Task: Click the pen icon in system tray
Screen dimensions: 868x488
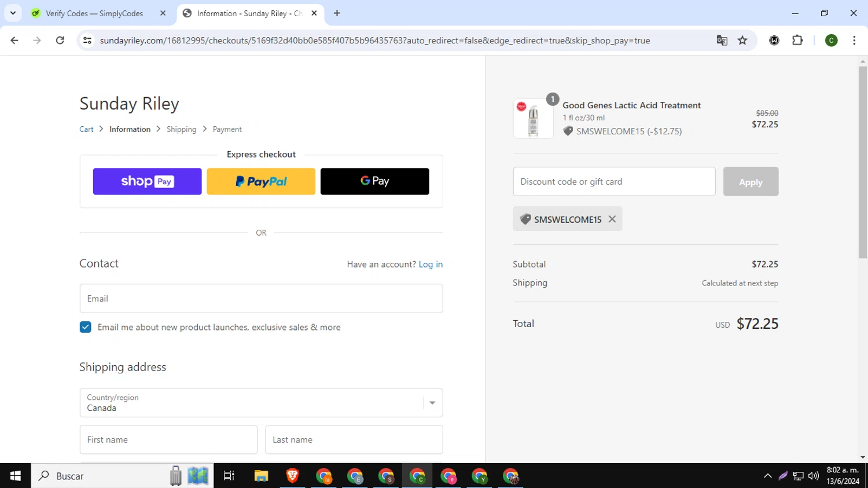Action: point(783,476)
